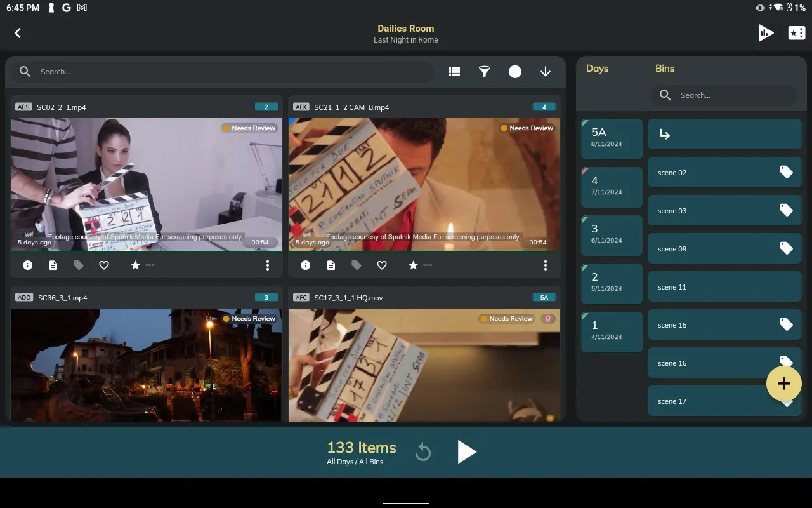Add new item with yellow plus button
Image resolution: width=812 pixels, height=508 pixels.
pos(784,384)
